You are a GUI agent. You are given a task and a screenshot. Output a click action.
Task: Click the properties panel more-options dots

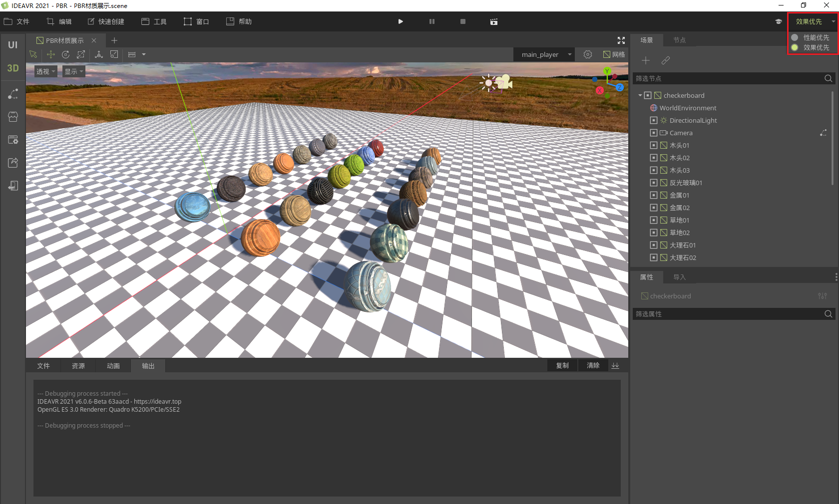coord(836,277)
